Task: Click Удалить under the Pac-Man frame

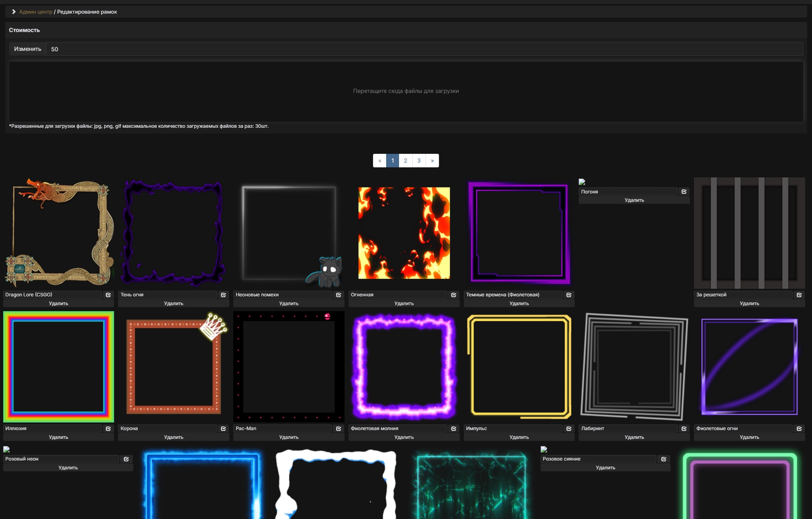Action: (289, 437)
